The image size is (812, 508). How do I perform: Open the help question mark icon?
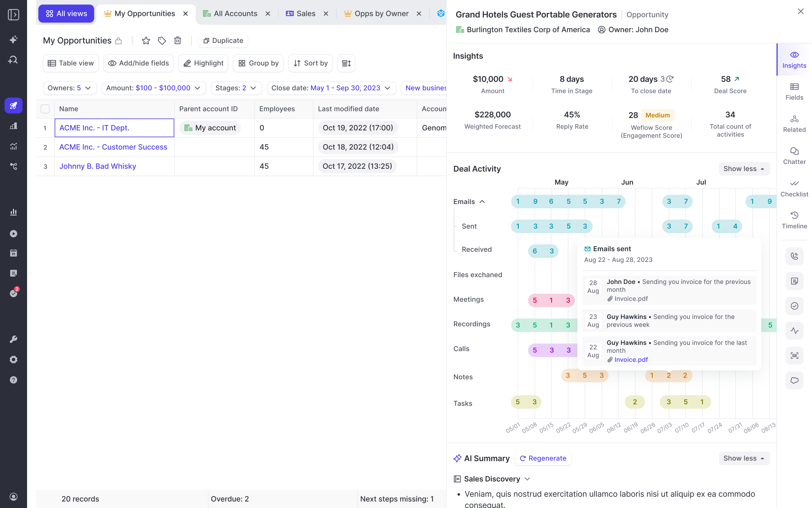click(x=14, y=380)
